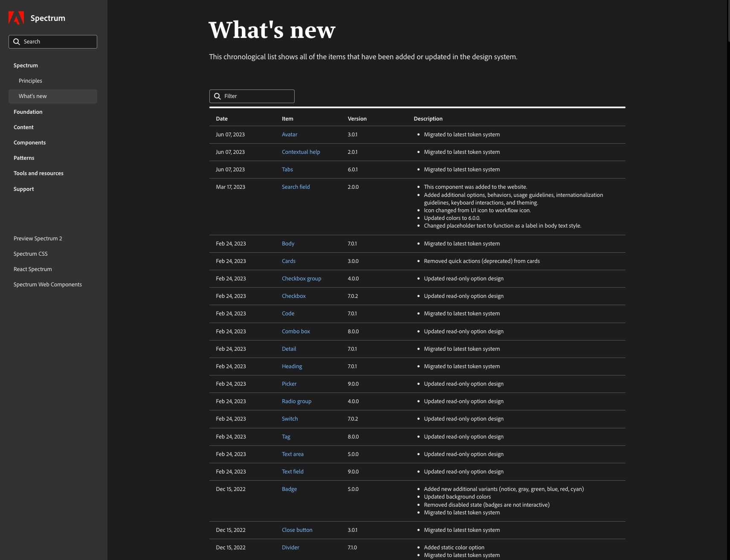The width and height of the screenshot is (730, 560).
Task: Click 'Added static color option' text
Action: click(x=454, y=548)
